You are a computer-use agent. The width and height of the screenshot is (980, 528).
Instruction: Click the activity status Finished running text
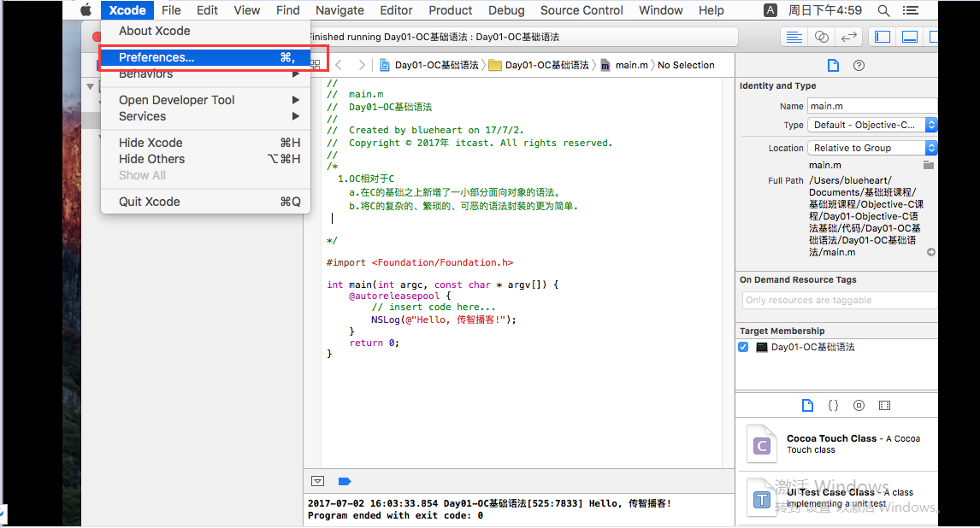434,37
